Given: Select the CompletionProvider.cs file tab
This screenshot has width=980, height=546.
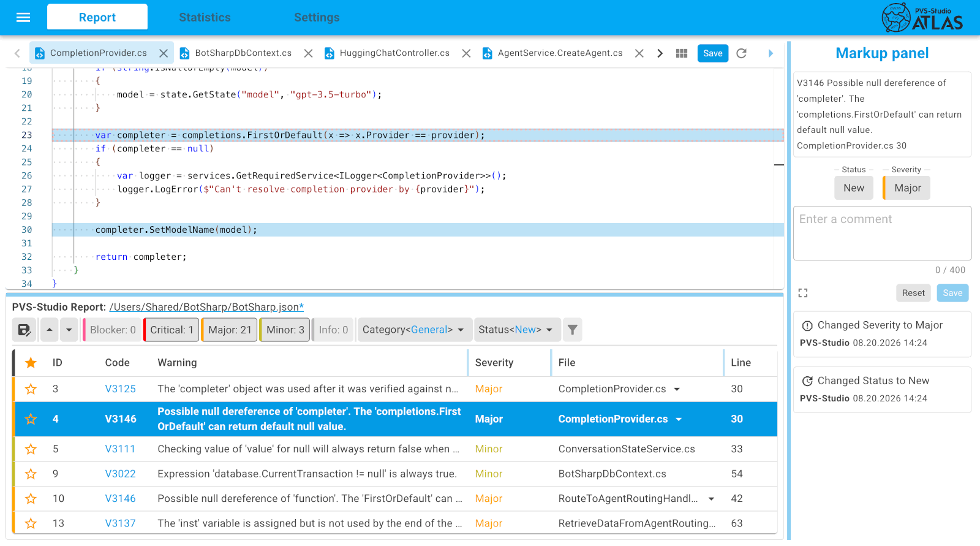Looking at the screenshot, I should point(98,53).
